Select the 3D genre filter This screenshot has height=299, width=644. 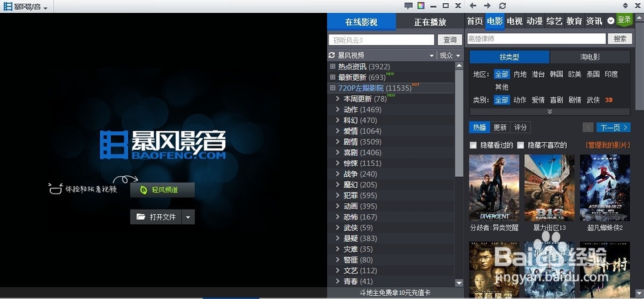pos(609,100)
